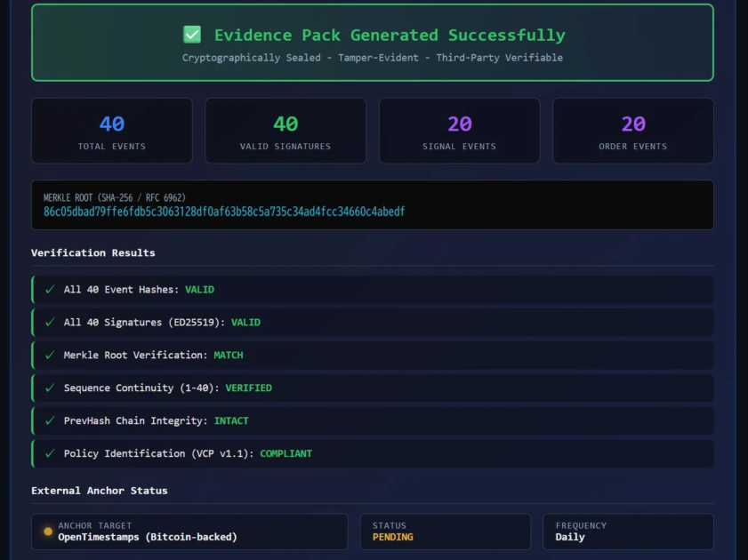748x560 pixels.
Task: Click checkmark beside All 40 Event Hashes
Action: click(x=50, y=290)
